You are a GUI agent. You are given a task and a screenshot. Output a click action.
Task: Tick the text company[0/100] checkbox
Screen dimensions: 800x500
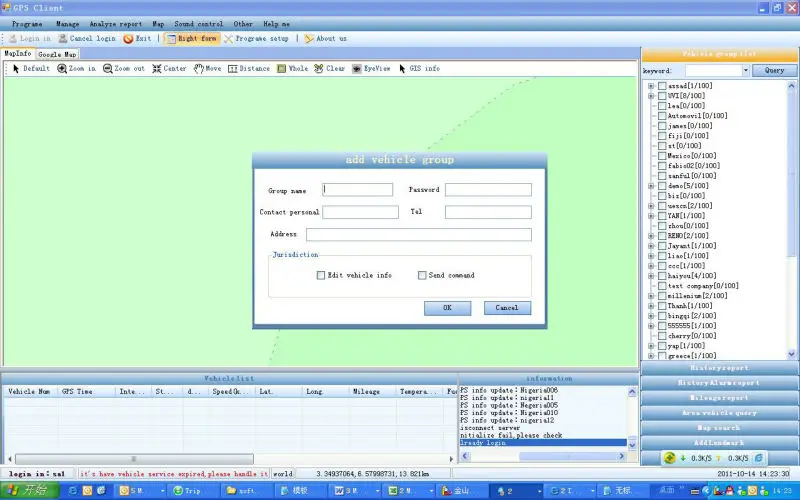tap(662, 286)
